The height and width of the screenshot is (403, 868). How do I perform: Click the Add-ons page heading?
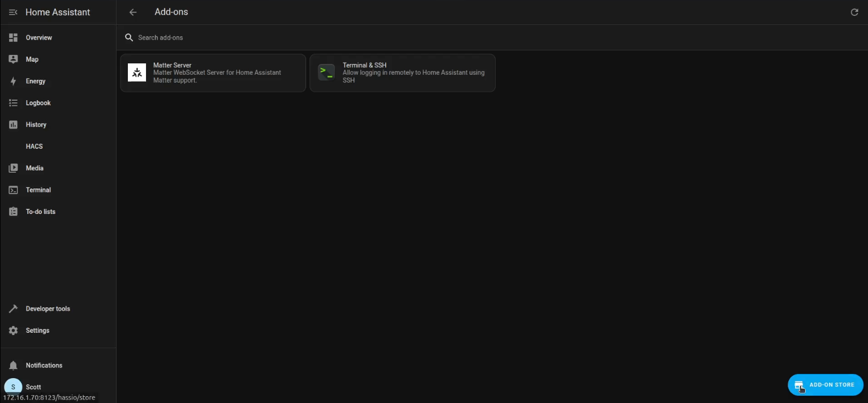pyautogui.click(x=171, y=12)
